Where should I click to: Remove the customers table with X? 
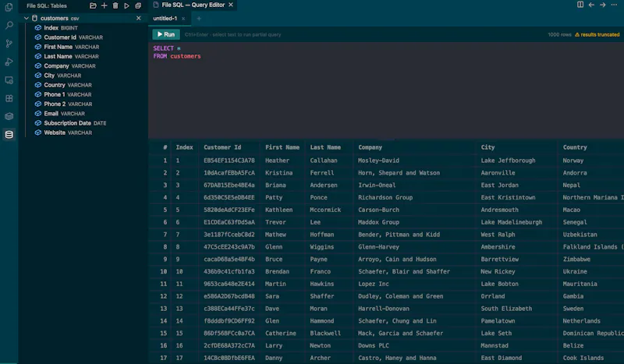click(x=139, y=18)
